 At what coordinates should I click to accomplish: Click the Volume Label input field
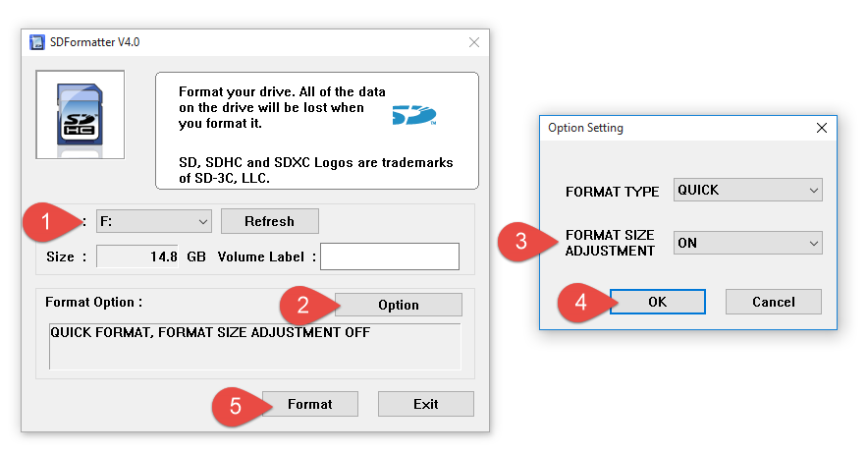pyautogui.click(x=390, y=256)
